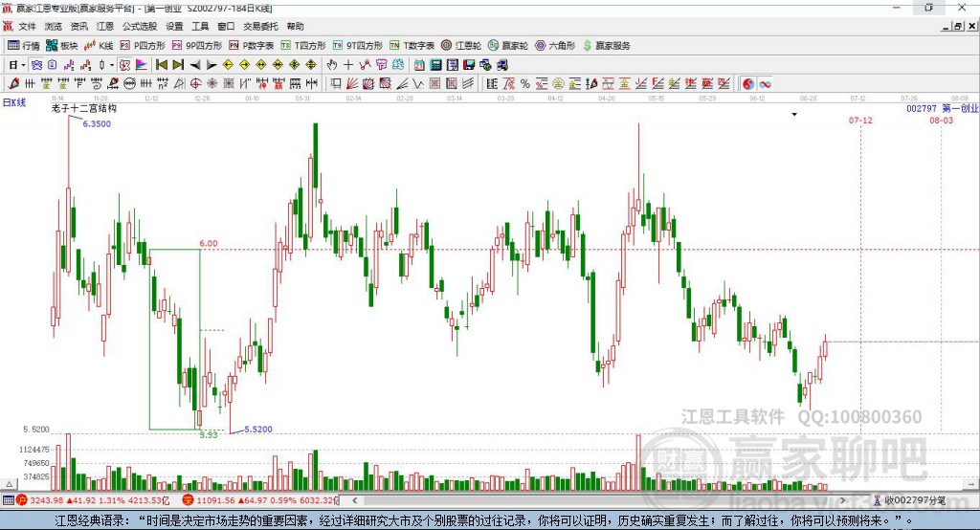Click the gold circled 金 icon
Screen dimensions: 980x530
click(x=558, y=84)
